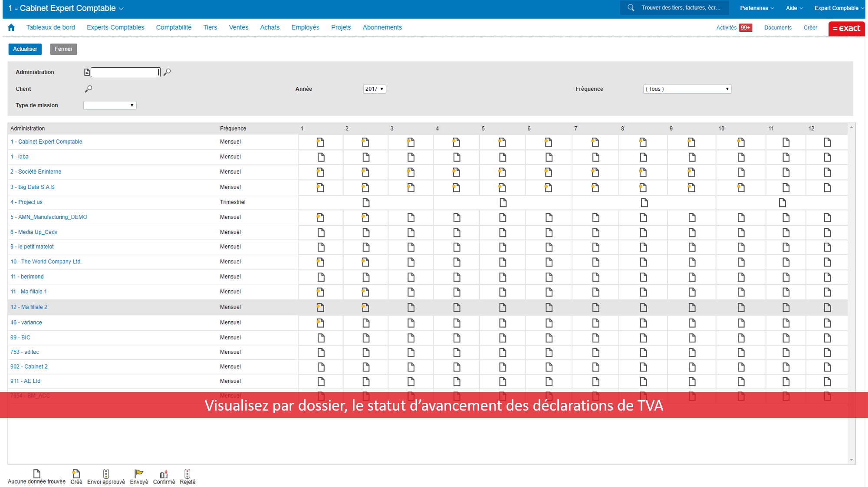868x487 pixels.
Task: Click on the '12 - Ma filiale 2' highlighted row link
Action: coord(29,306)
